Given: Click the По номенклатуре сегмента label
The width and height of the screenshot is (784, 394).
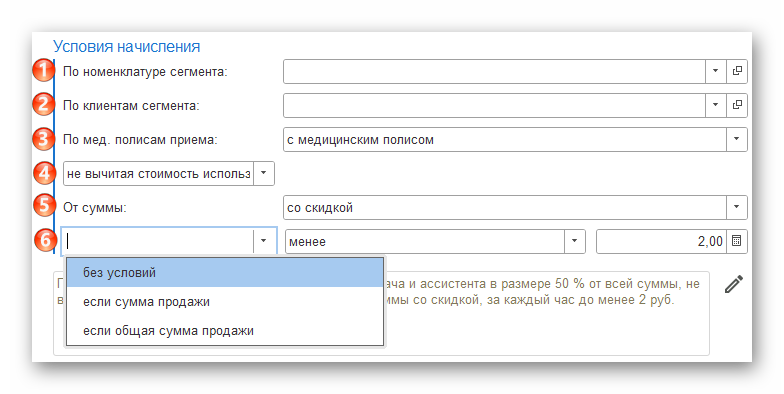Looking at the screenshot, I should click(145, 72).
